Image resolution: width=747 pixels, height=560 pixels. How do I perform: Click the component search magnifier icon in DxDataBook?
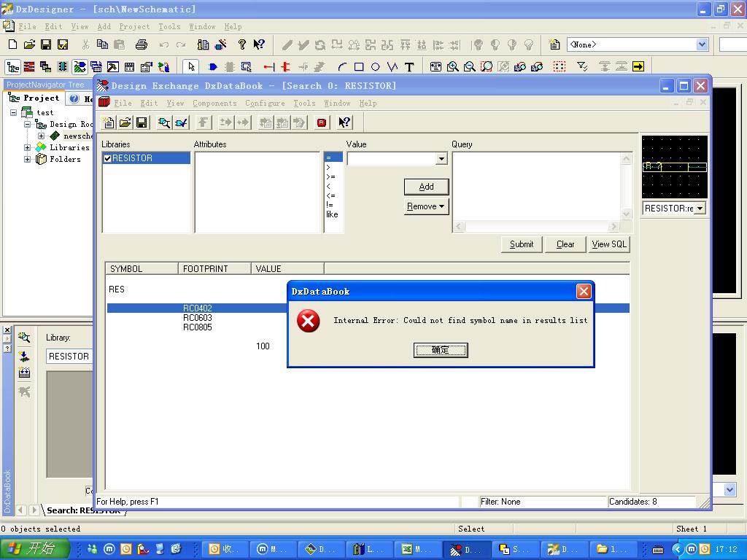pos(164,122)
